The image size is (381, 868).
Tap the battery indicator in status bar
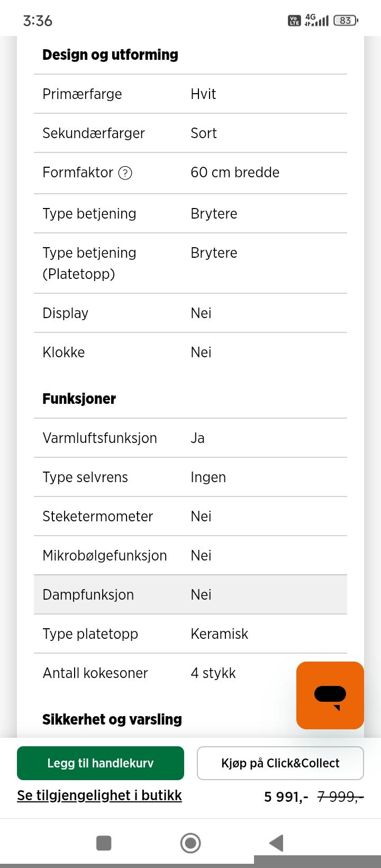346,21
